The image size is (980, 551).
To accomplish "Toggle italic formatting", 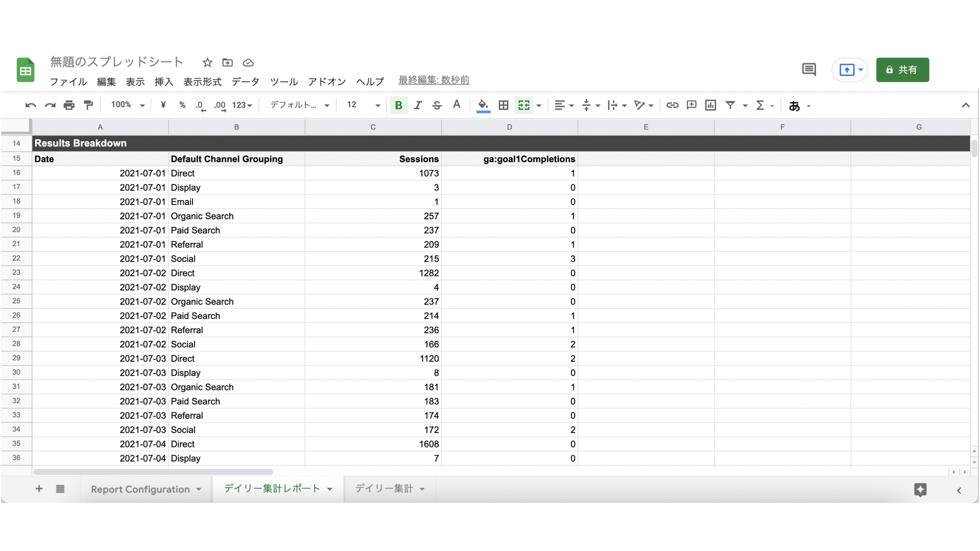I will click(418, 105).
